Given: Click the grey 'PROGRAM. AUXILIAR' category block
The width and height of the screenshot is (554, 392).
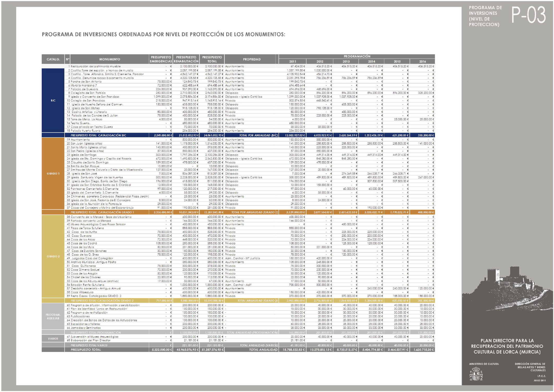Looking at the screenshot, I should coord(53,316).
